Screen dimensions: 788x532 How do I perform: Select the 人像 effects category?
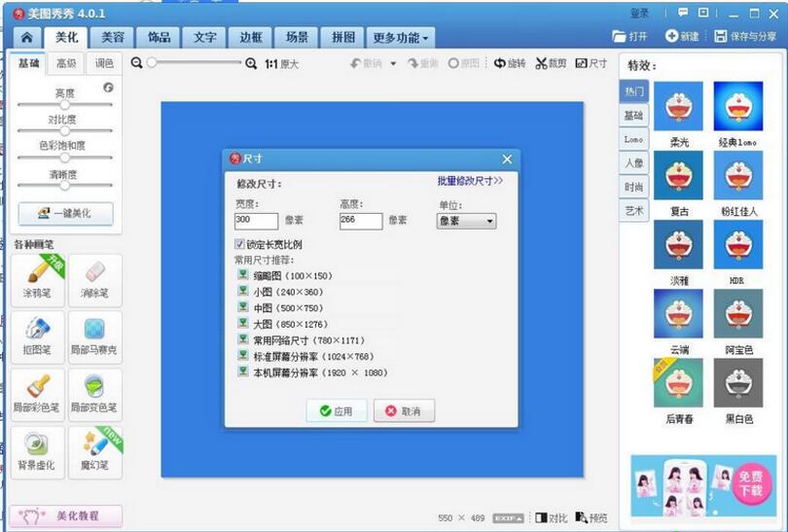633,163
